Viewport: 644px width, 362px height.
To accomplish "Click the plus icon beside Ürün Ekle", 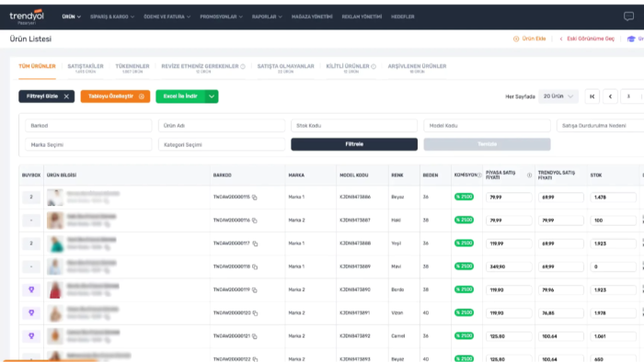I will (x=516, y=39).
